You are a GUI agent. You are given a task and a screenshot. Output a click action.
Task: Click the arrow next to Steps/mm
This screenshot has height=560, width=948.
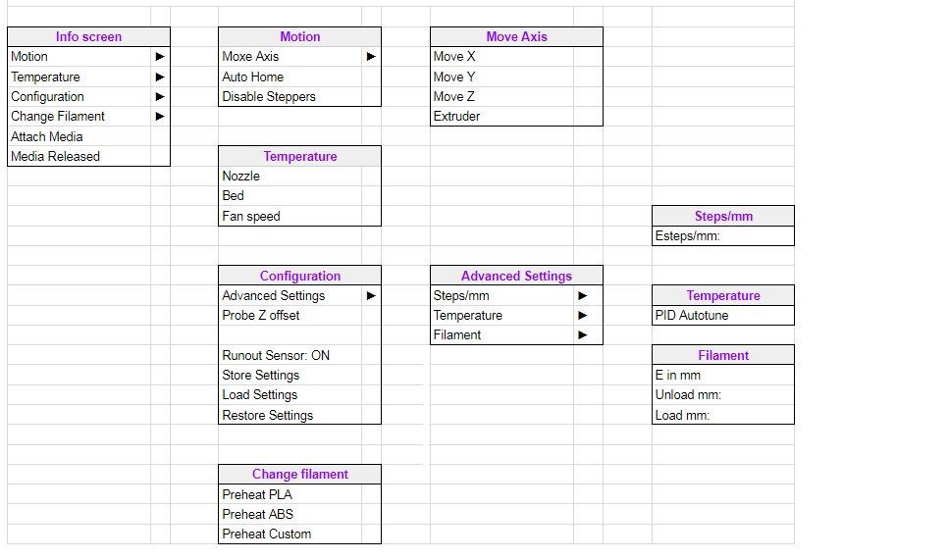click(582, 295)
